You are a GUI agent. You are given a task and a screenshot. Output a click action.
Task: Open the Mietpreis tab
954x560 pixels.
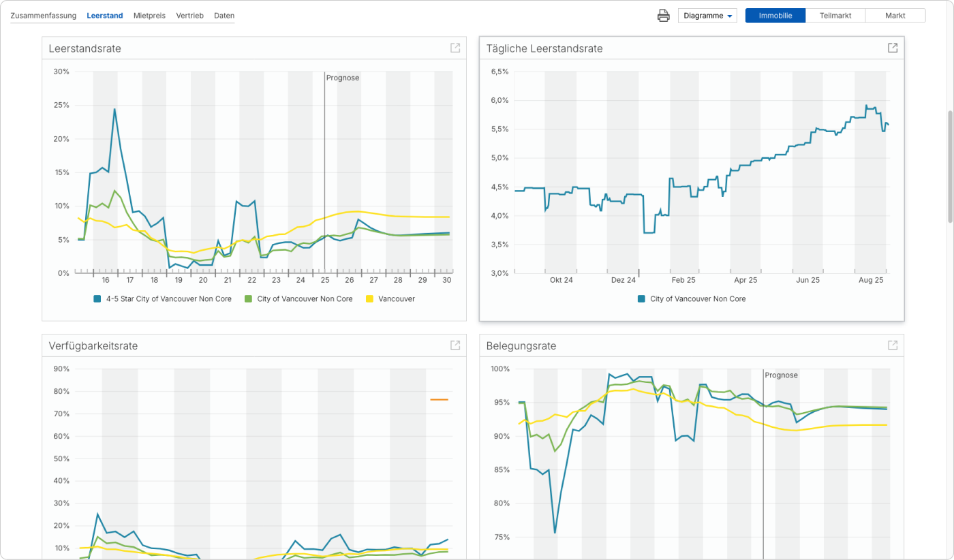point(149,15)
